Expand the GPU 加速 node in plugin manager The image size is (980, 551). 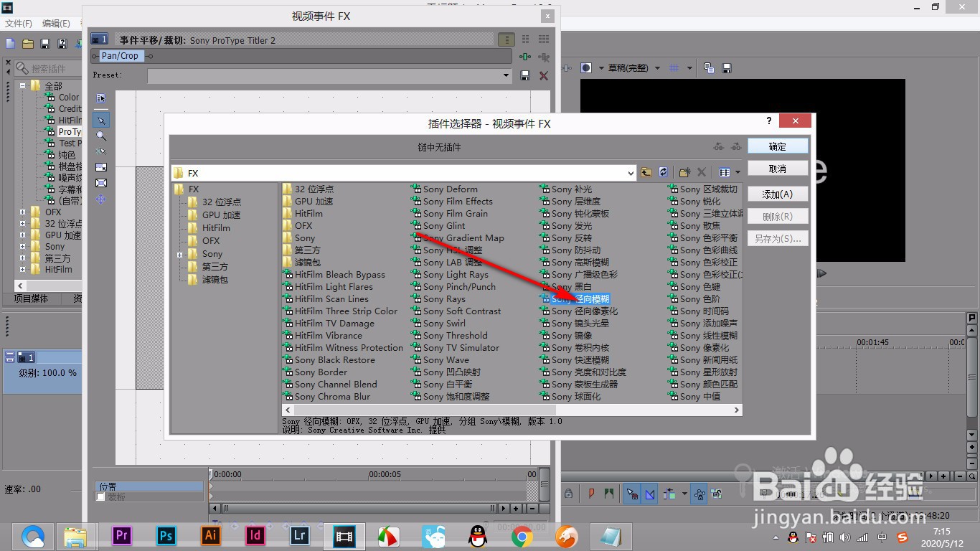[22, 235]
